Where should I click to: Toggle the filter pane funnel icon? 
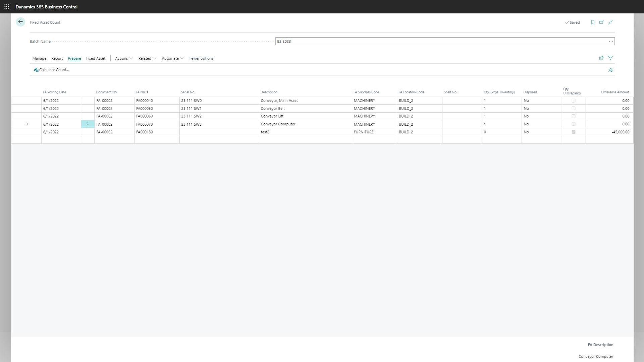click(610, 58)
